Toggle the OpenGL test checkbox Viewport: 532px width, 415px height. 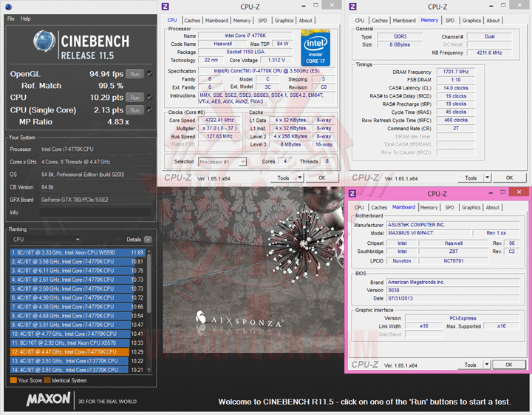(149, 74)
